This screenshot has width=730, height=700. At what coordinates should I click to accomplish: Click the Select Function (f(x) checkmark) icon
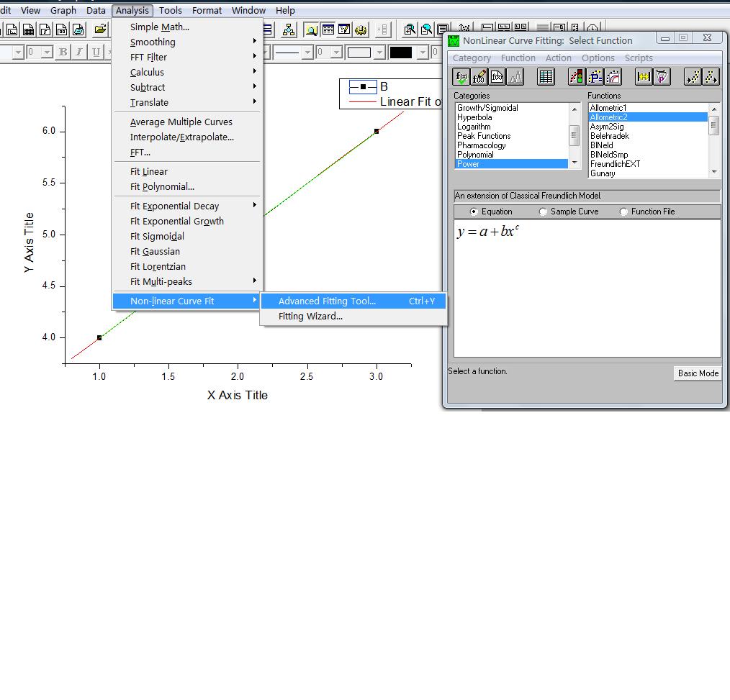(461, 77)
